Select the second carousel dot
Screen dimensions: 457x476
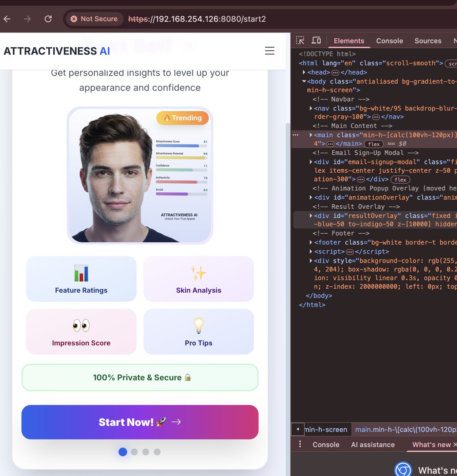coord(134,452)
